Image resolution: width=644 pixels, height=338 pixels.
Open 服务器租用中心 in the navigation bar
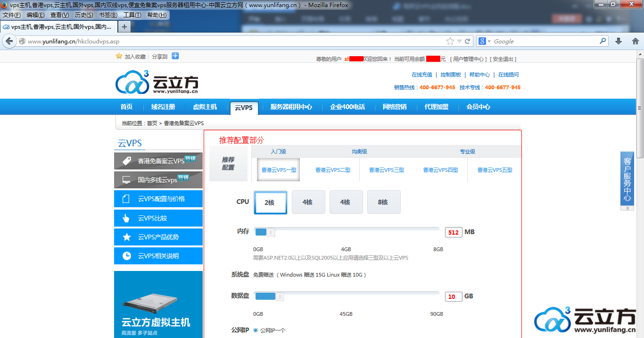(291, 107)
